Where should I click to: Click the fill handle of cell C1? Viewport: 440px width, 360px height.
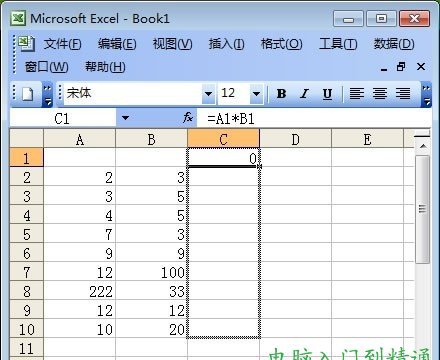click(x=260, y=166)
